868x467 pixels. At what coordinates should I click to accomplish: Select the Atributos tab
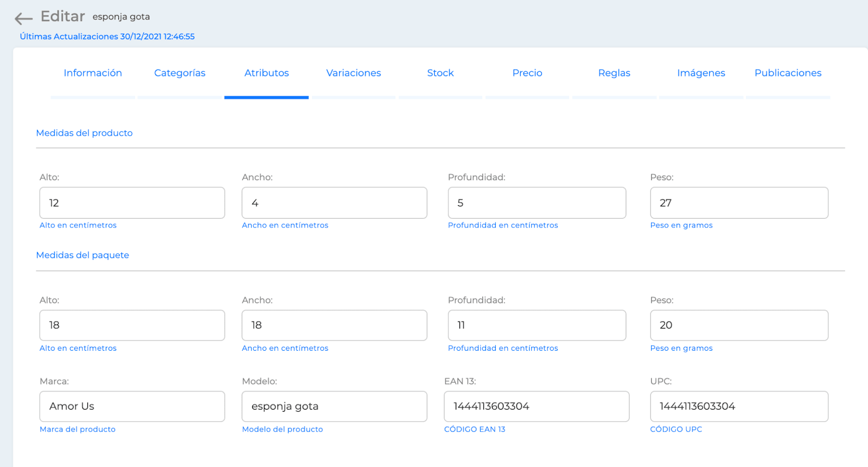point(266,73)
